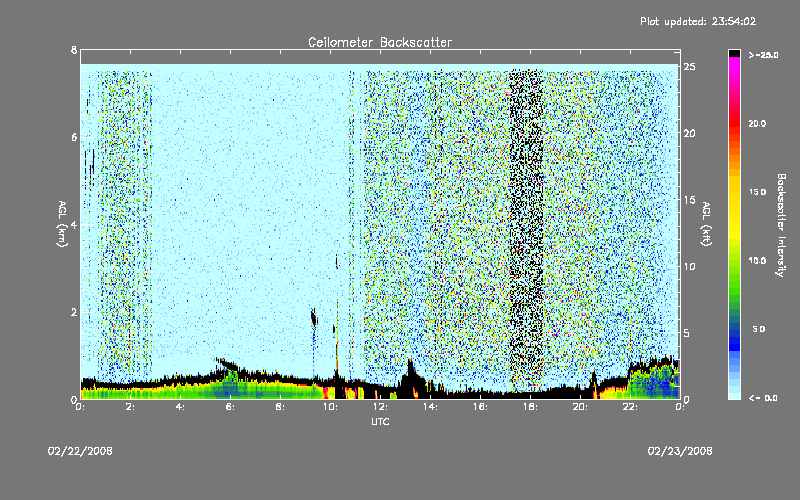Click the '5' kft tick on right axis
Viewport: 800px width, 500px height.
point(687,333)
